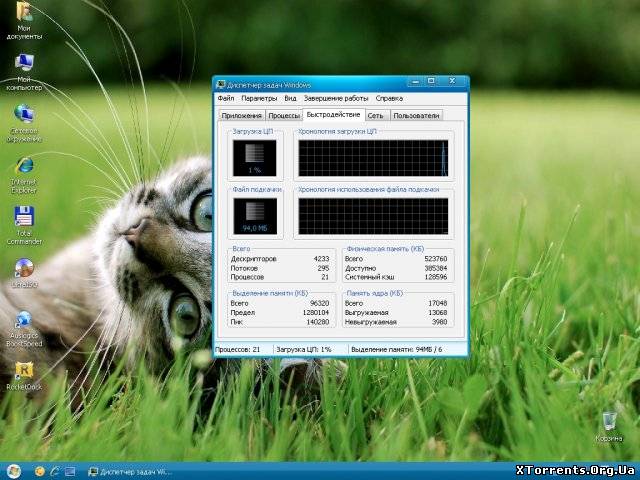This screenshot has width=640, height=480.
Task: Click the Хронология загрузки ЦП graph
Action: pyautogui.click(x=374, y=159)
